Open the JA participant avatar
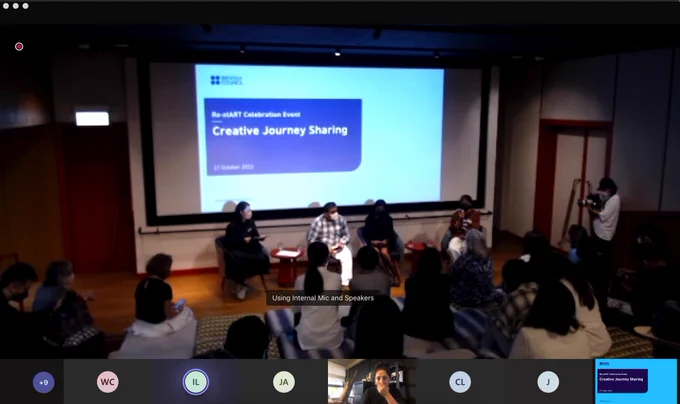Screen dimensions: 680x404 (x=284, y=382)
